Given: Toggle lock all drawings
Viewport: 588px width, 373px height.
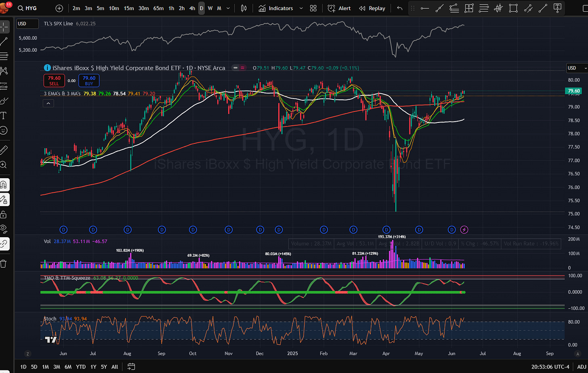Looking at the screenshot, I should click(4, 214).
